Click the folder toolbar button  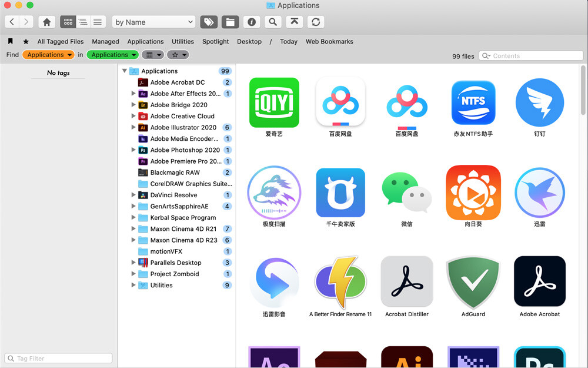[230, 22]
